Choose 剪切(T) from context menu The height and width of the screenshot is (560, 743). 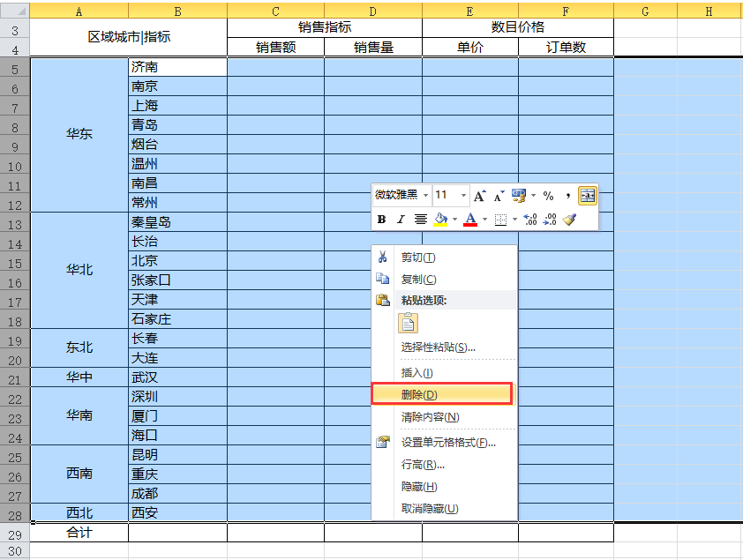[445, 257]
